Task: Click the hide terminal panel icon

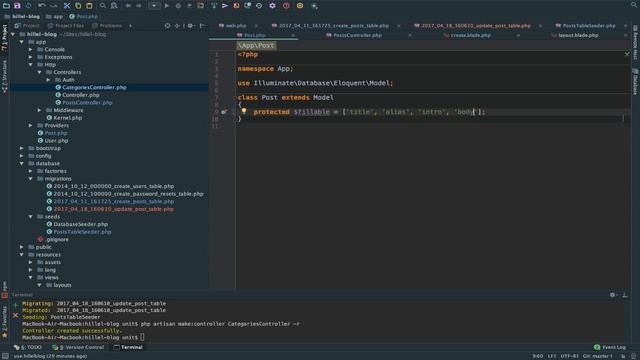Action: (625, 295)
